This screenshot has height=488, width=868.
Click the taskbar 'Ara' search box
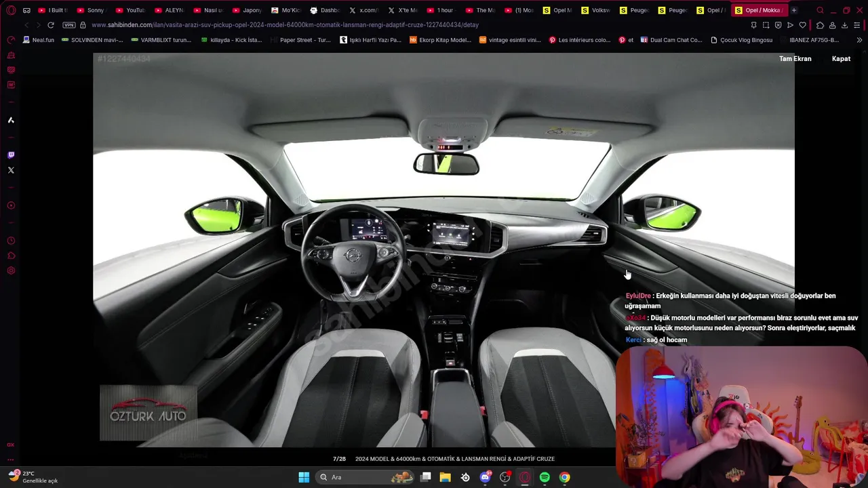(x=366, y=477)
